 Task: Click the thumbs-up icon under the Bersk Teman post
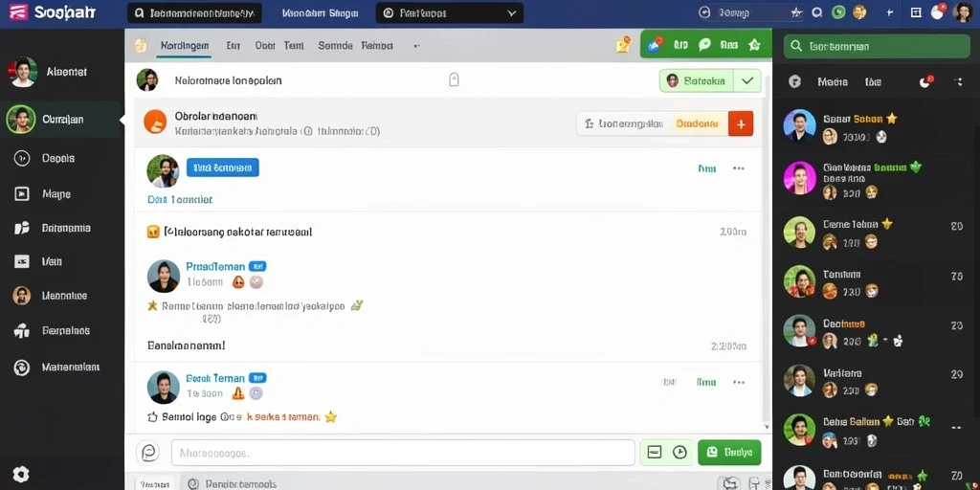point(152,416)
